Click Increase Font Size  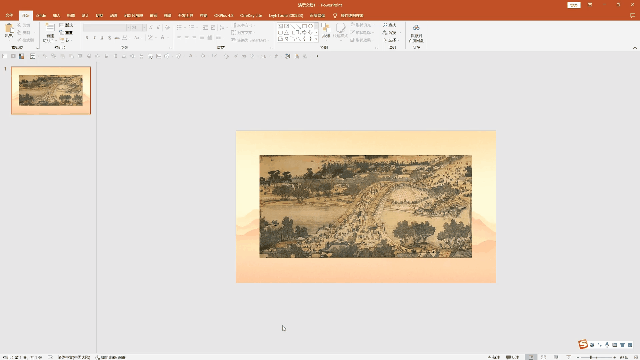(151, 28)
